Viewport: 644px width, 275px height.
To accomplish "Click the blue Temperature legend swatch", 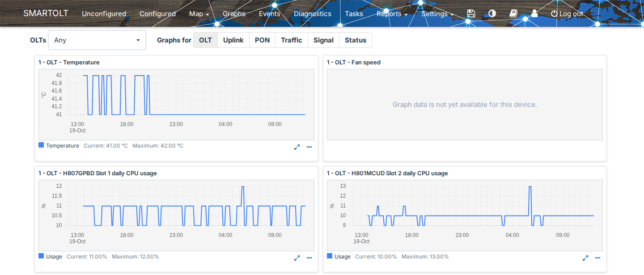I will (x=41, y=145).
